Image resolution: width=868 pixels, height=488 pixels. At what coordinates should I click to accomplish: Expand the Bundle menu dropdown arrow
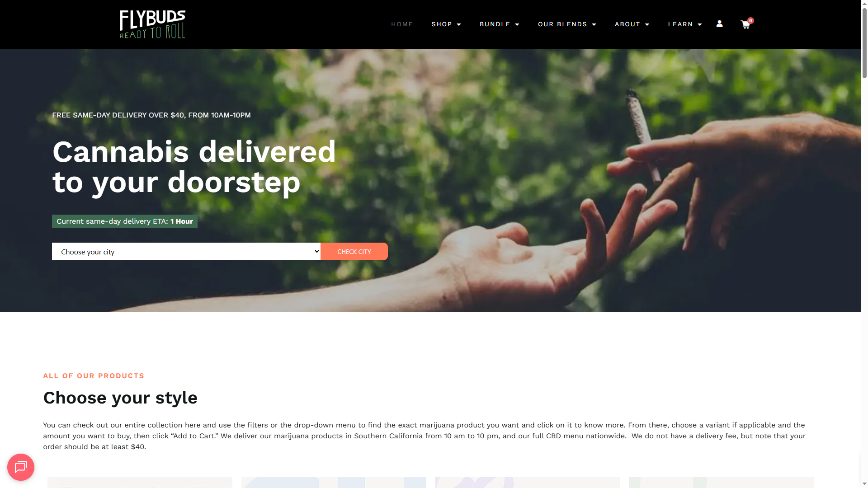(517, 24)
